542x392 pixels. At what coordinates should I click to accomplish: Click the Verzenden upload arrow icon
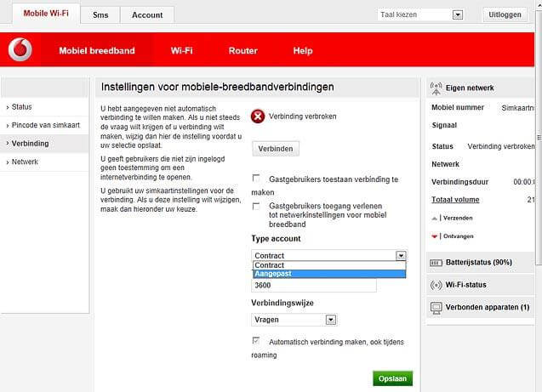[435, 219]
